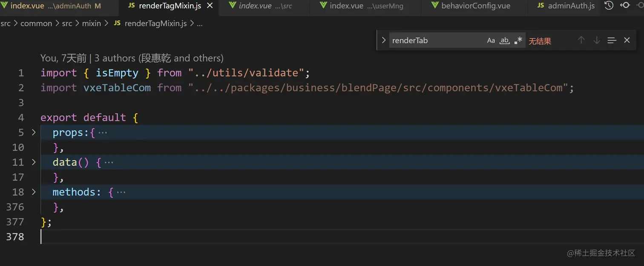
Task: Close the renderTagMixin.js tab
Action: coord(210,6)
